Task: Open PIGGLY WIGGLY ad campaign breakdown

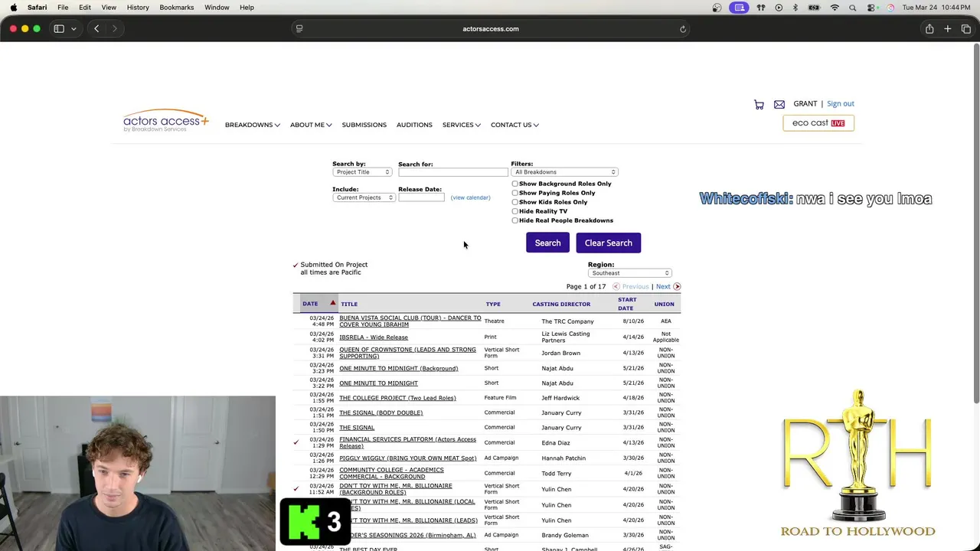Action: point(407,458)
